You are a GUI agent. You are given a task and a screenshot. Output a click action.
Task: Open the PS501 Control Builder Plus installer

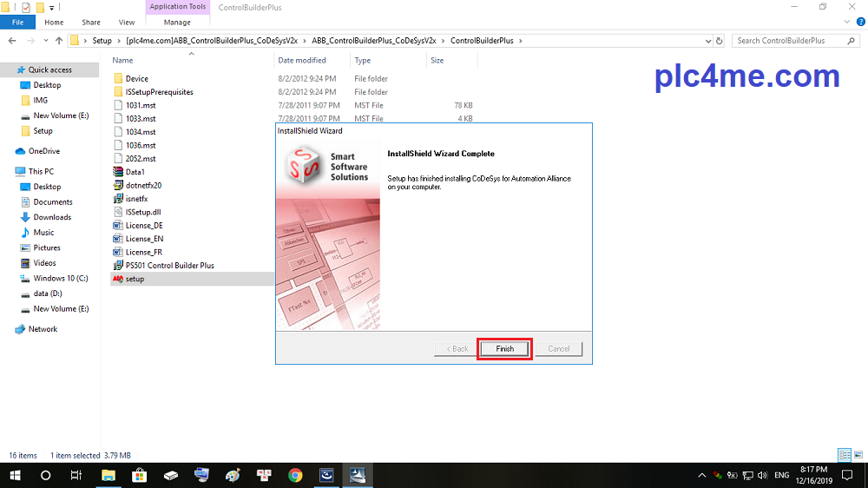169,265
